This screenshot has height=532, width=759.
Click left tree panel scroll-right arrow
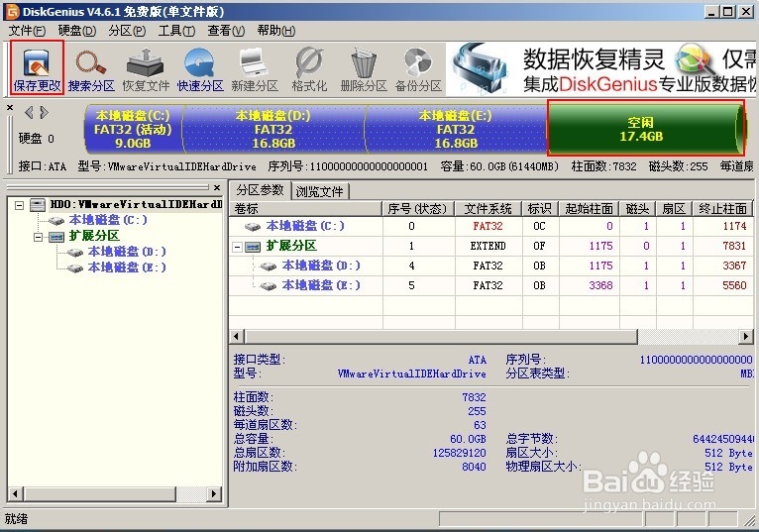(x=213, y=494)
